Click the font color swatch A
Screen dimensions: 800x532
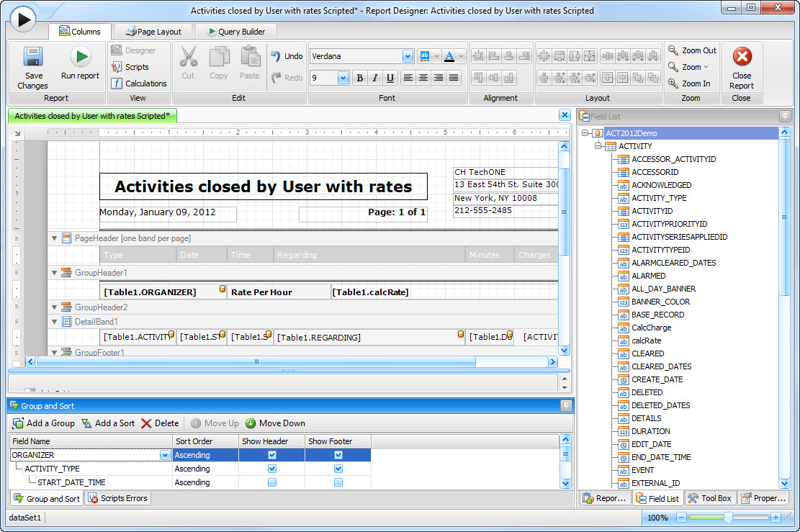pos(449,56)
